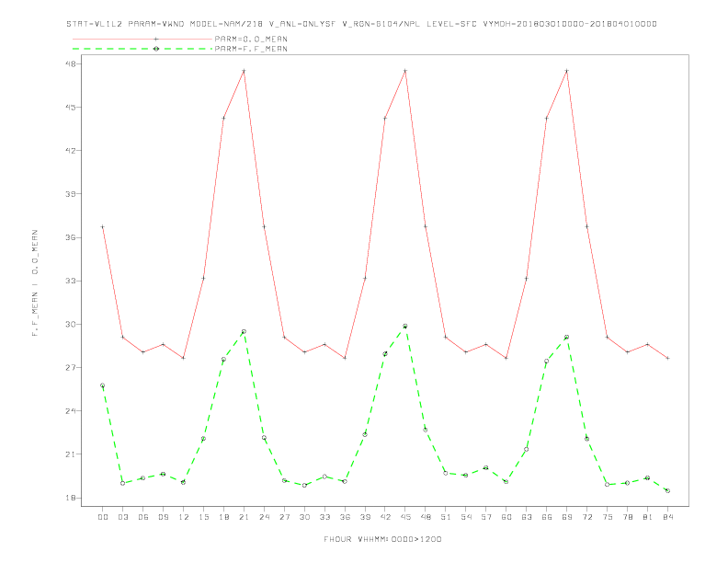The image size is (728, 563).
Task: Click y-axis tick label 42
Action: click(71, 151)
